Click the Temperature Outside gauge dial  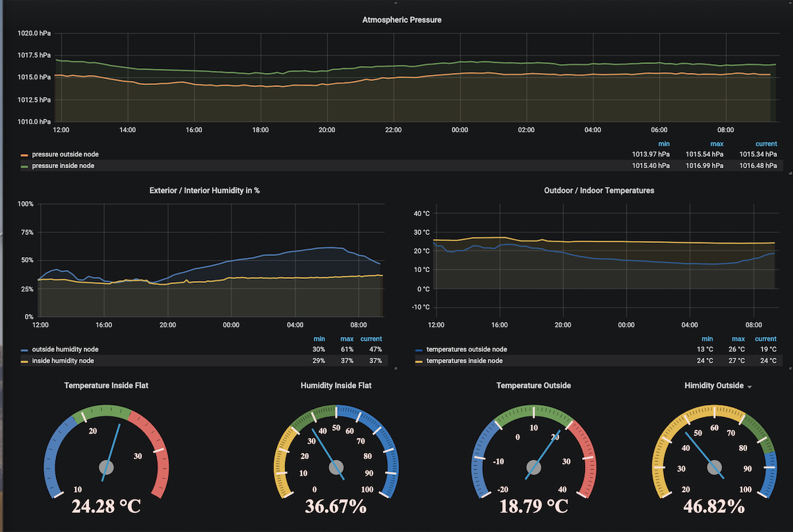coord(534,451)
